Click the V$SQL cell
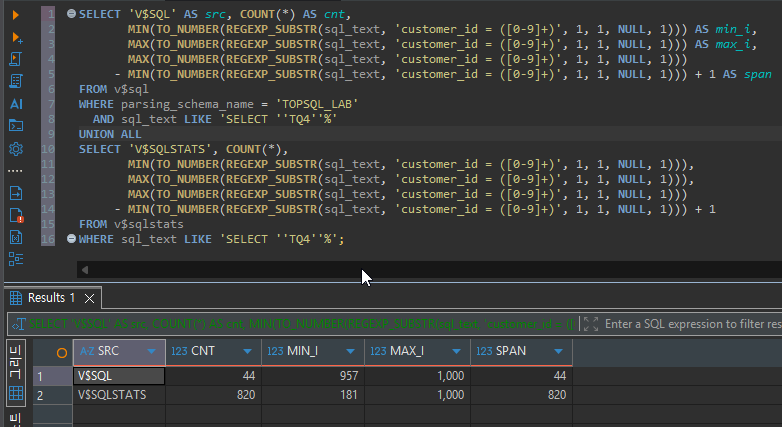 coord(119,376)
